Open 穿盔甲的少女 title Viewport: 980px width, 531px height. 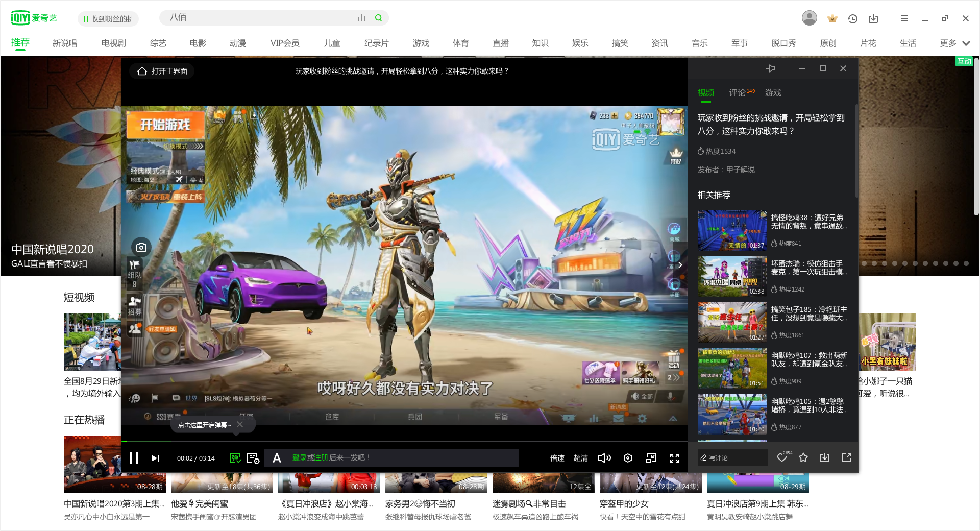pos(624,503)
